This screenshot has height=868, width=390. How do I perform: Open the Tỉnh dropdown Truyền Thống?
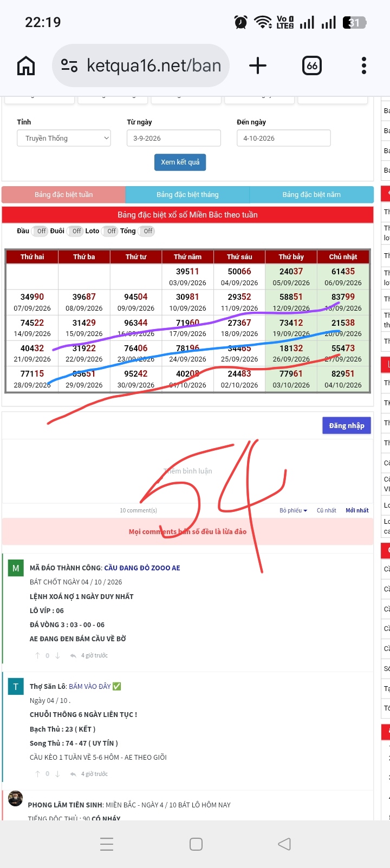coord(64,138)
